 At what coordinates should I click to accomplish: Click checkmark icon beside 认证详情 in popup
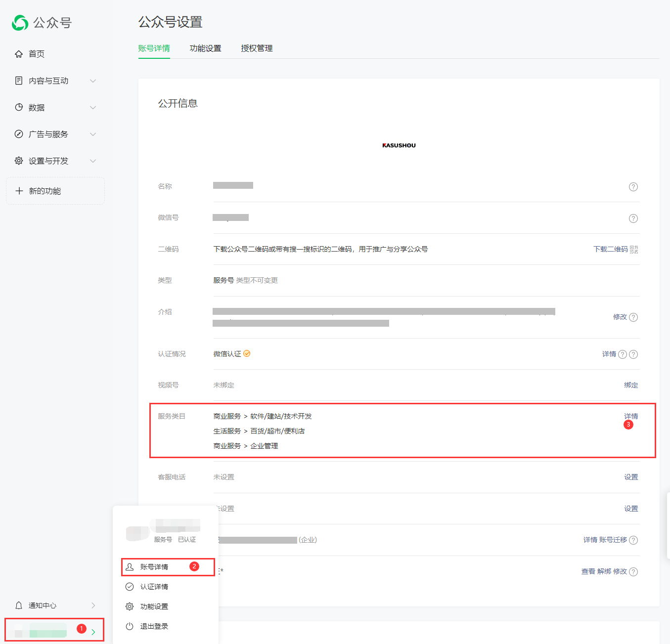pos(130,587)
